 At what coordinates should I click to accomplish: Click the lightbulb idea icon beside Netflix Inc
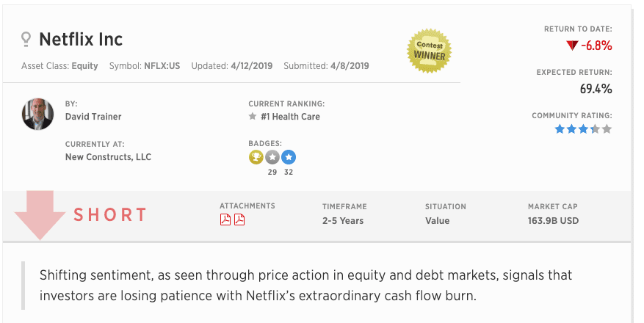pos(26,40)
